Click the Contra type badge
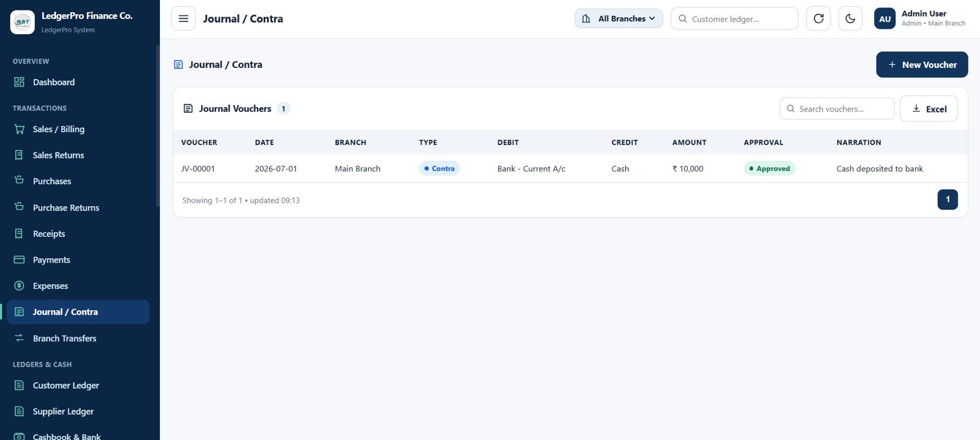The width and height of the screenshot is (980, 440). 439,168
